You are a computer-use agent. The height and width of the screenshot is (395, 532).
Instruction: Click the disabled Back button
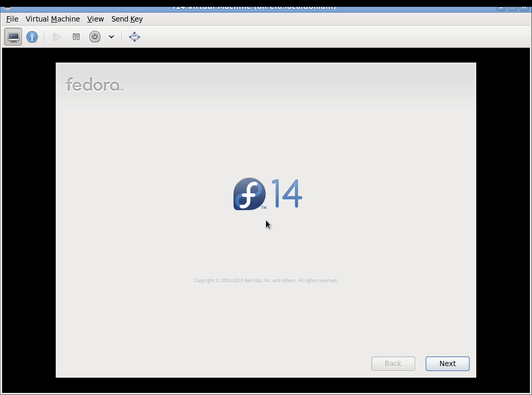(393, 363)
